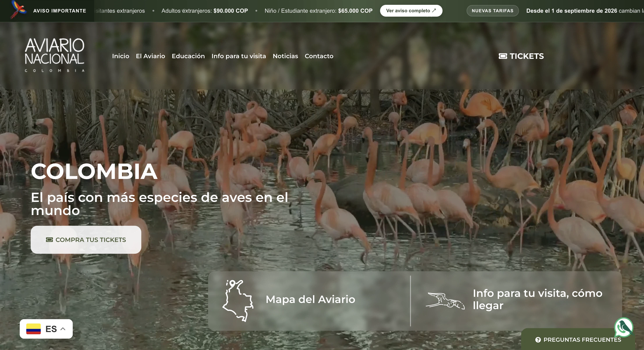This screenshot has width=644, height=350.
Task: Open the WhatsApp bird chat icon
Action: pos(624,327)
